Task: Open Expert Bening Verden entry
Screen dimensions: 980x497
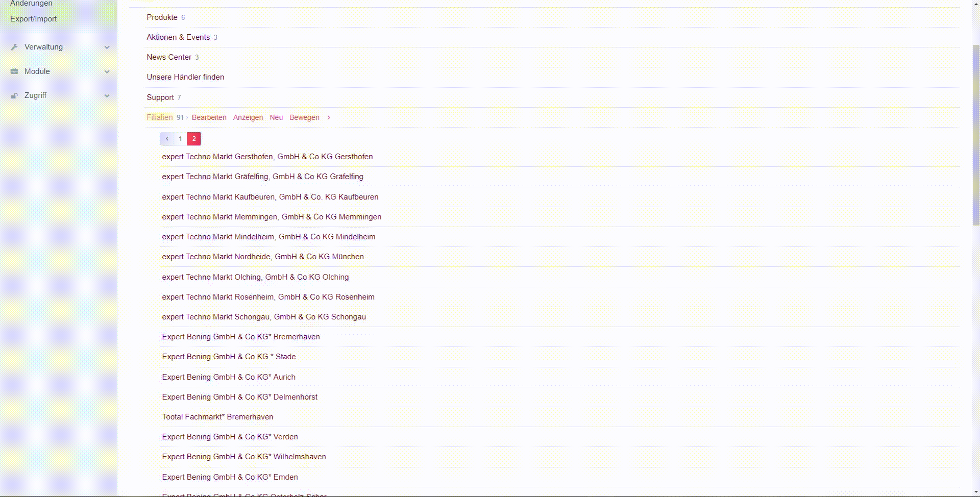Action: [230, 437]
